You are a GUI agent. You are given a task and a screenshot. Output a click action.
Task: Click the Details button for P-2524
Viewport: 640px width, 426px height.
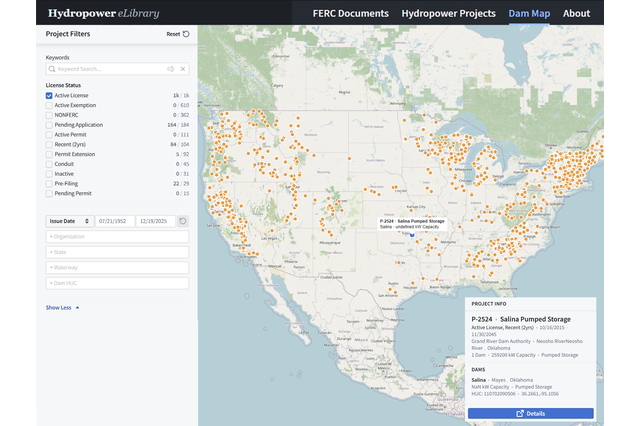(x=531, y=413)
